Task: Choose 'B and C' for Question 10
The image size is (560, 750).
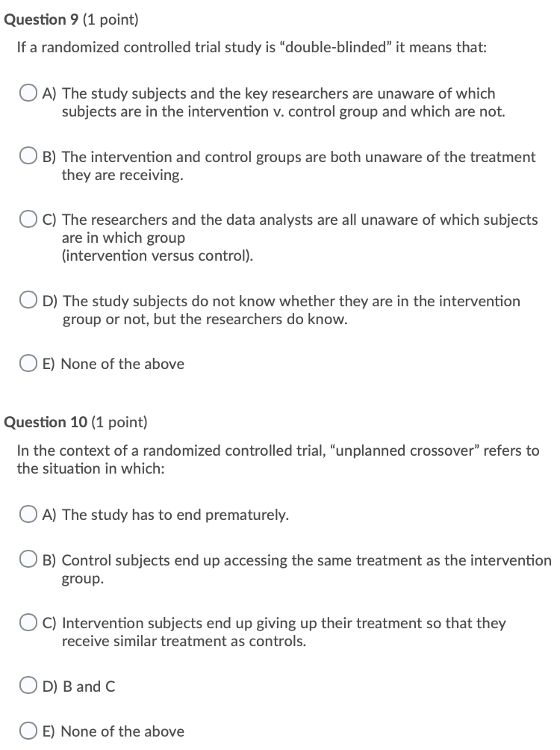Action: tap(30, 685)
